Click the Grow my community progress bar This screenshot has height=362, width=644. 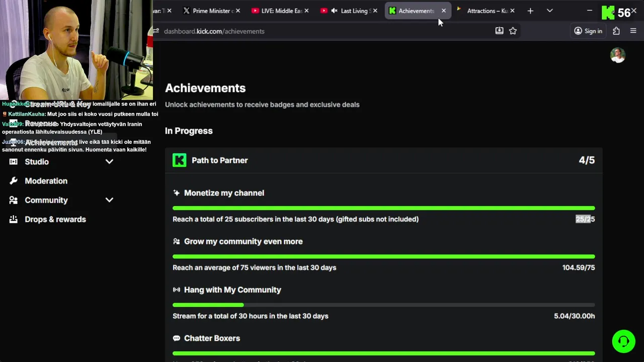click(383, 256)
